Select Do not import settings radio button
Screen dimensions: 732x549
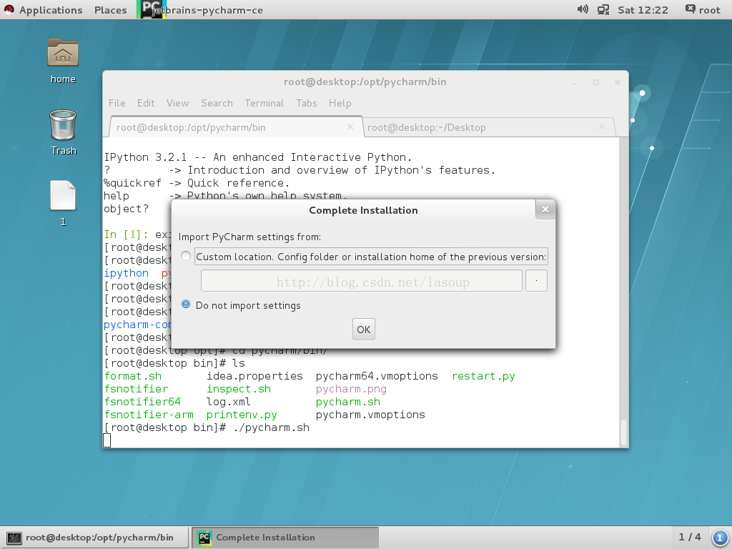(x=186, y=304)
